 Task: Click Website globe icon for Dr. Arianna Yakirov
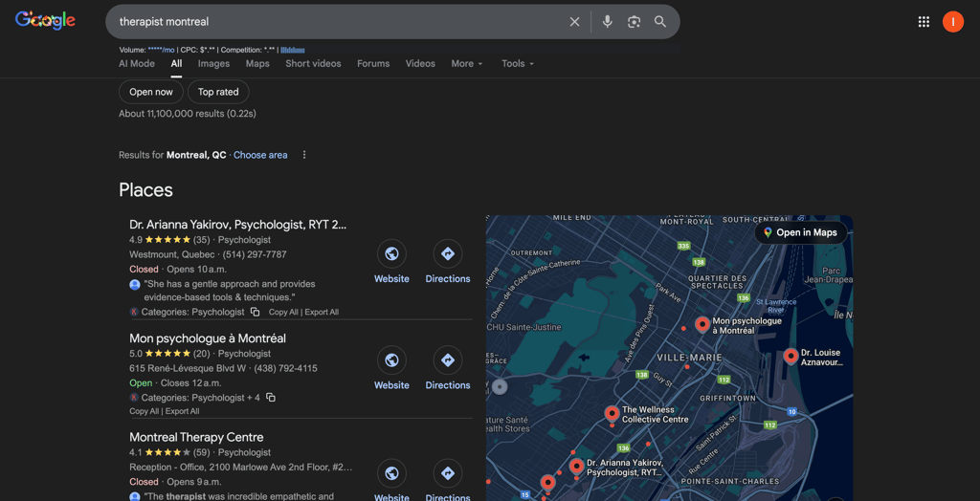(x=391, y=254)
